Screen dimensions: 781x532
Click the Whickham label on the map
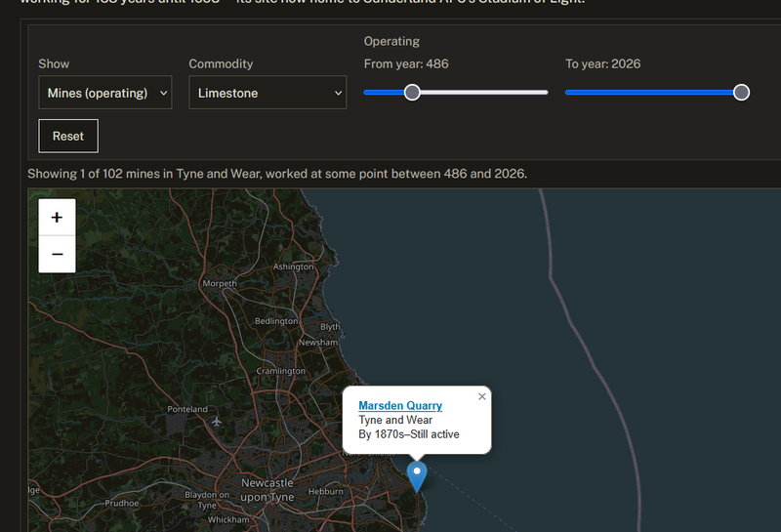[x=228, y=519]
